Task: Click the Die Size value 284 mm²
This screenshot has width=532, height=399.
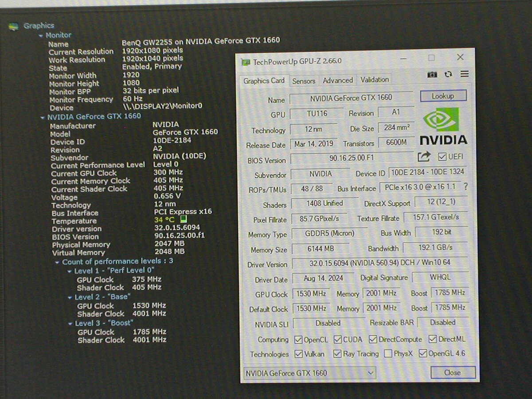Action: point(396,128)
